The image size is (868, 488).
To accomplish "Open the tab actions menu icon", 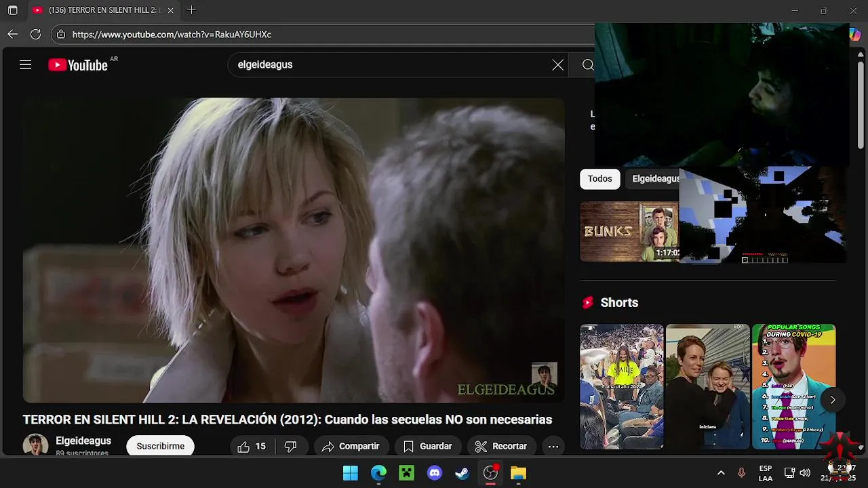I will coord(12,10).
